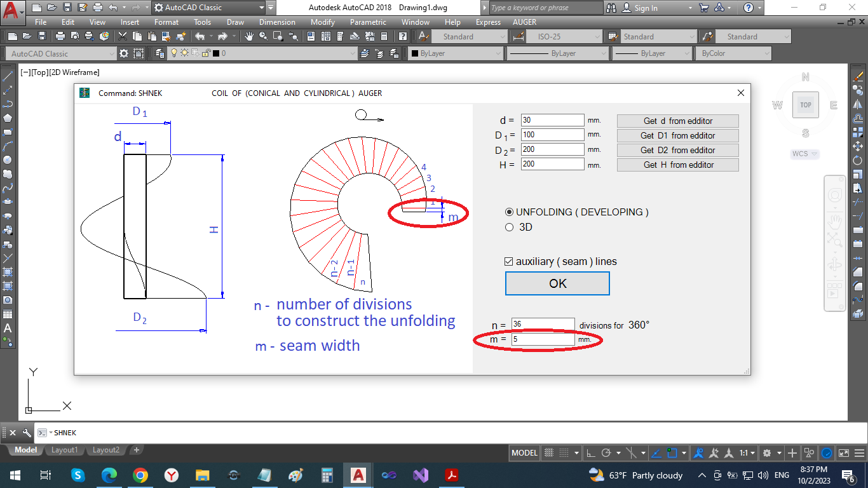Click the Workspace Settings gear icon
Viewport: 868px width, 488px height.
tap(124, 54)
